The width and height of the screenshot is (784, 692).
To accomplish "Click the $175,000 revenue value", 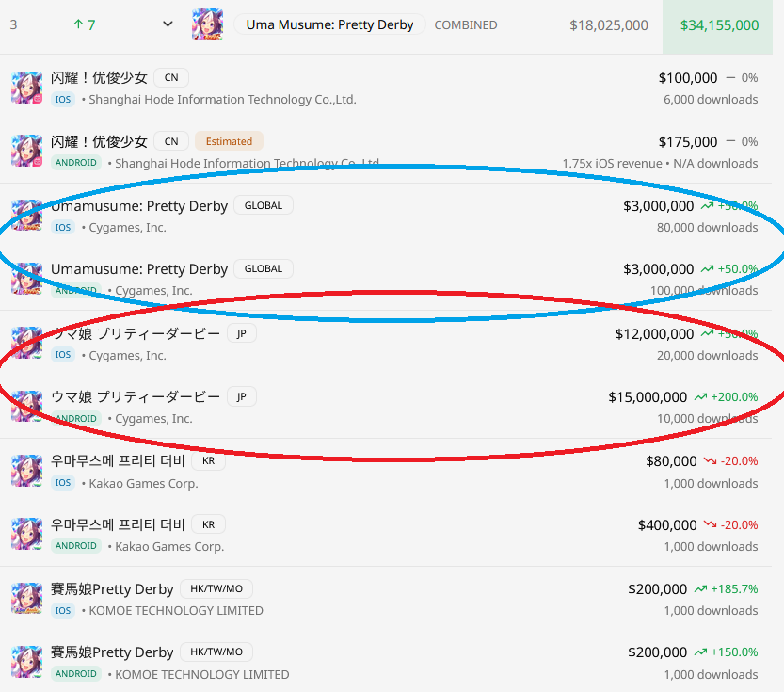I will click(x=687, y=142).
